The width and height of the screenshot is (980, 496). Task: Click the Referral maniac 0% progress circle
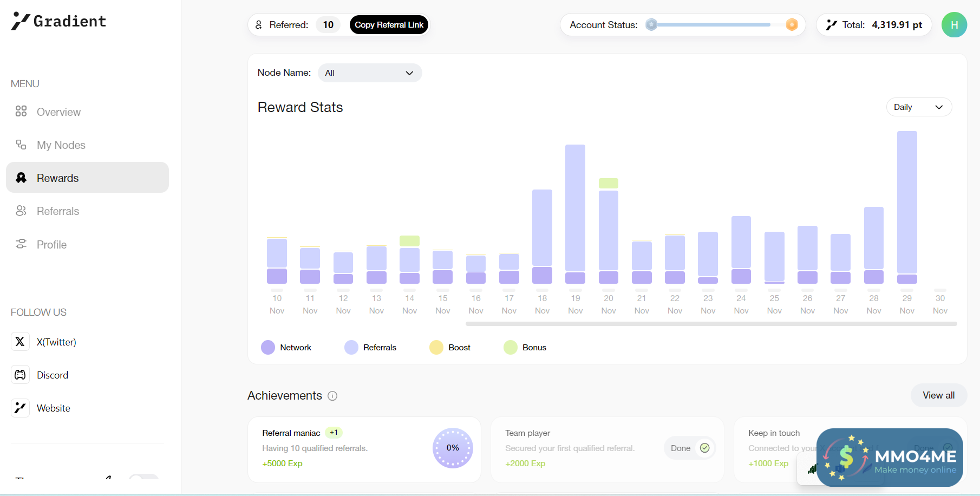click(x=453, y=448)
